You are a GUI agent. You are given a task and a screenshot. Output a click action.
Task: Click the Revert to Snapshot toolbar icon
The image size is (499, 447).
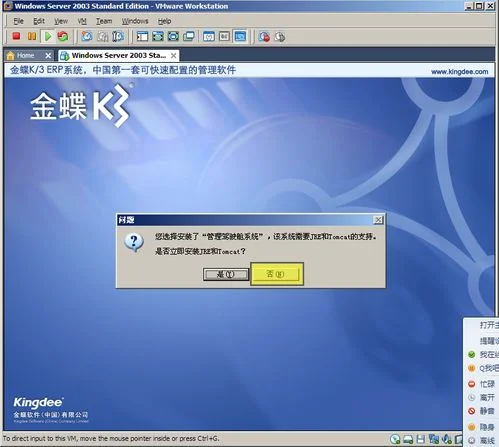pyautogui.click(x=103, y=36)
